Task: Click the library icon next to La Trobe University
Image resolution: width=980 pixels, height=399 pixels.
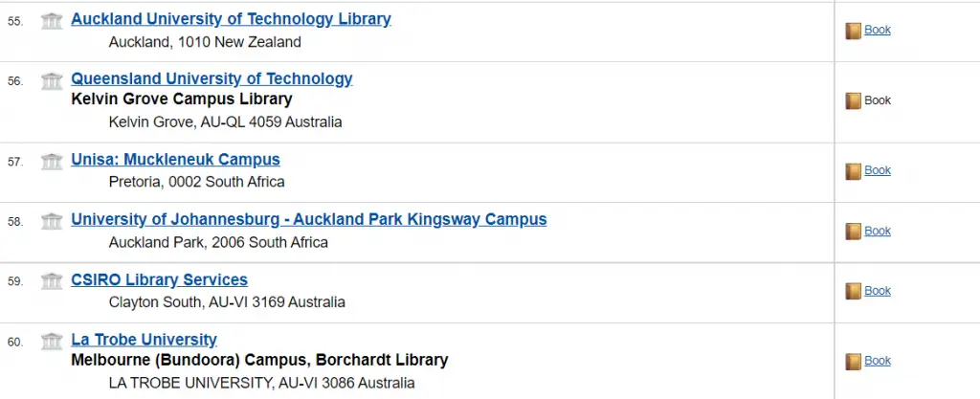Action: [x=52, y=341]
